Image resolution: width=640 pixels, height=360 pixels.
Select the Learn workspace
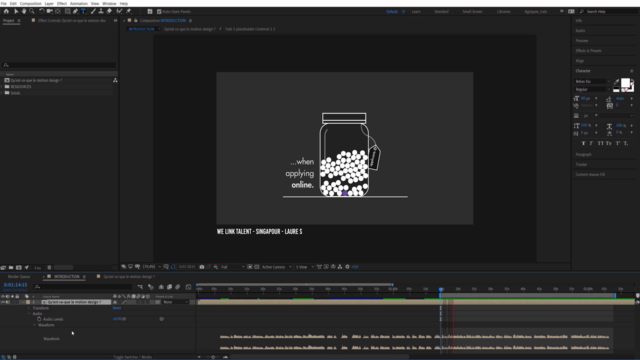coord(416,11)
